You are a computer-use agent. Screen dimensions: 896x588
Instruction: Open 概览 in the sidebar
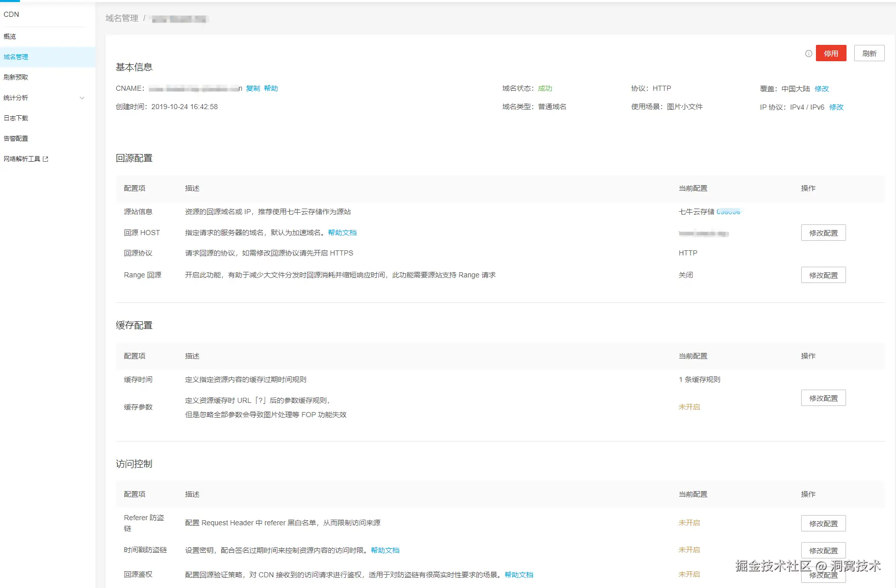(x=10, y=37)
